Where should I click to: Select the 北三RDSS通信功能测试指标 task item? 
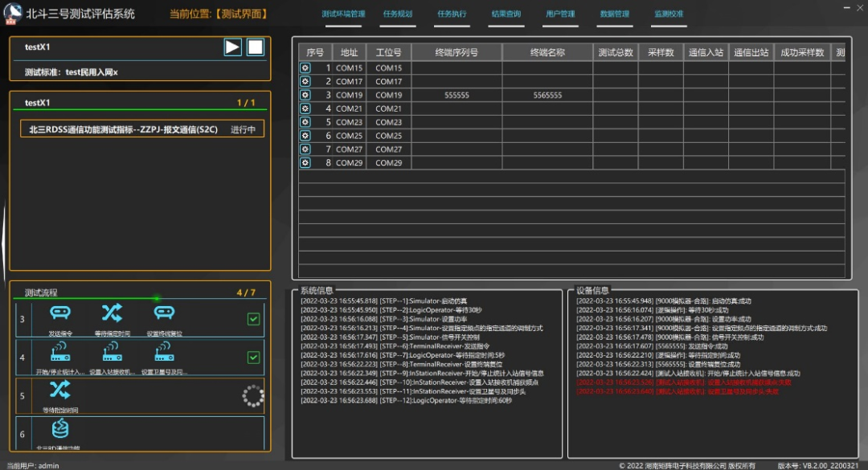[142, 129]
